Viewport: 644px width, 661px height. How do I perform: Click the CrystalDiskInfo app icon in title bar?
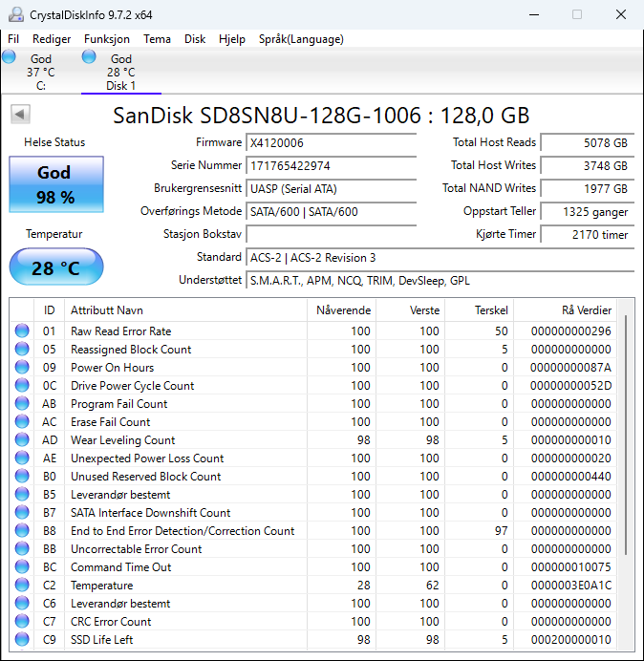pos(16,14)
